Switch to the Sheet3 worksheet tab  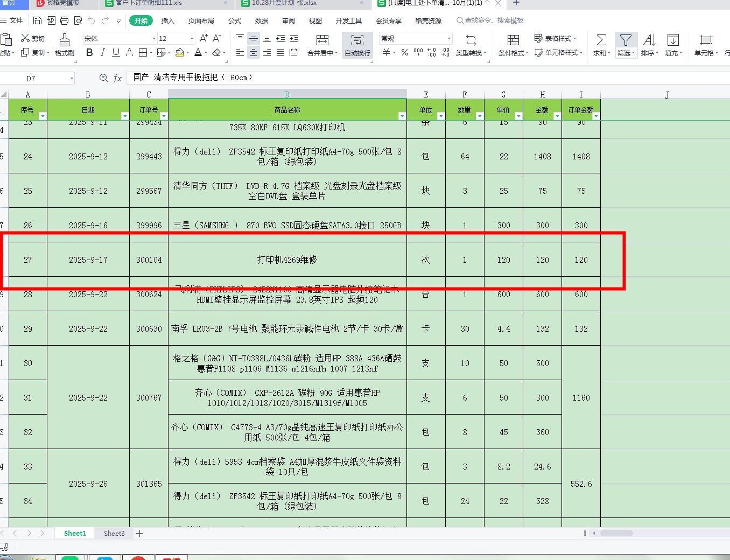point(114,533)
